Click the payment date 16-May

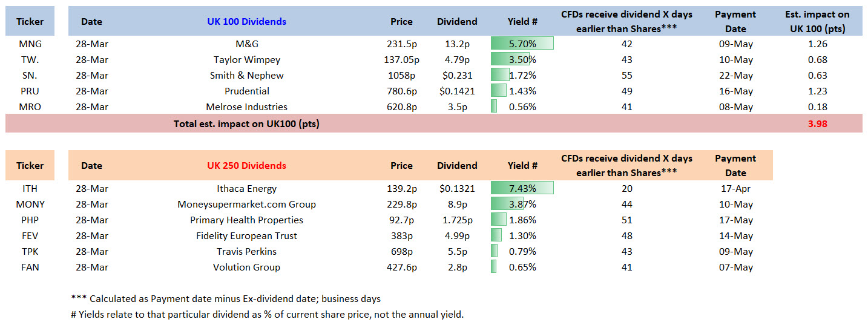735,91
